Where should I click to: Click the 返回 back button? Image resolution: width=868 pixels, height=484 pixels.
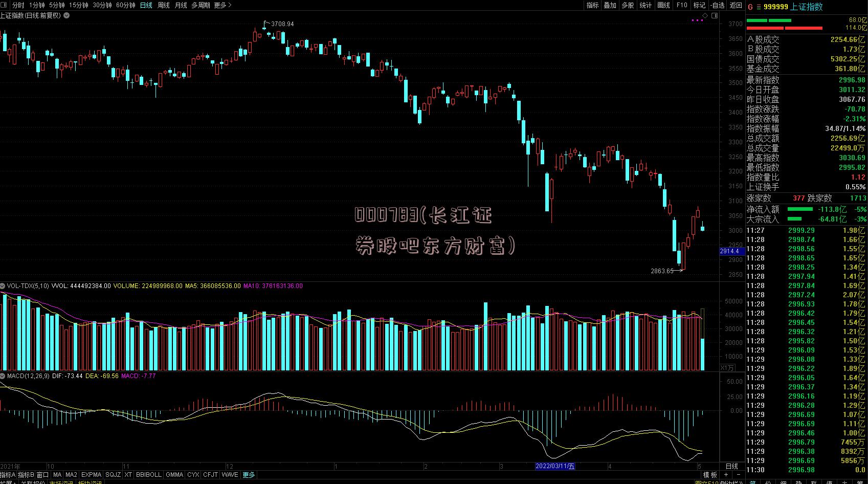[x=736, y=5]
